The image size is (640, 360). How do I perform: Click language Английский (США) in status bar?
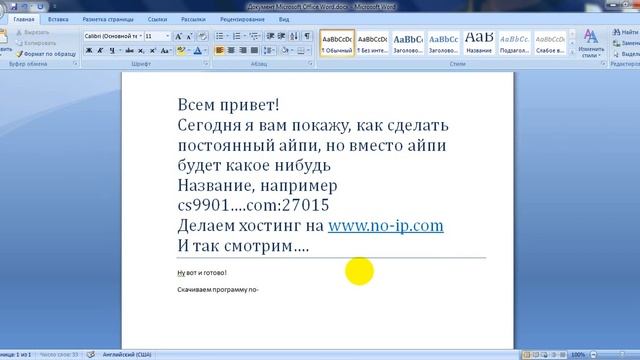coord(127,355)
